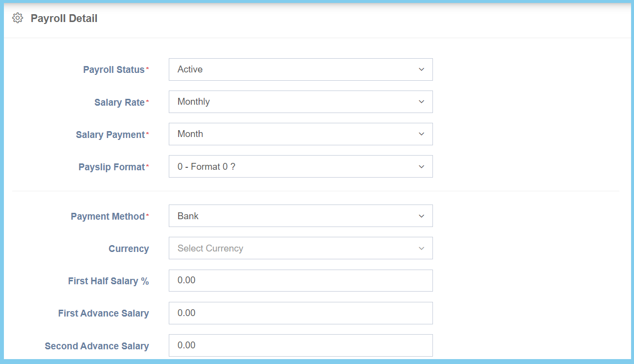Click the First Half Salary % input field

300,280
